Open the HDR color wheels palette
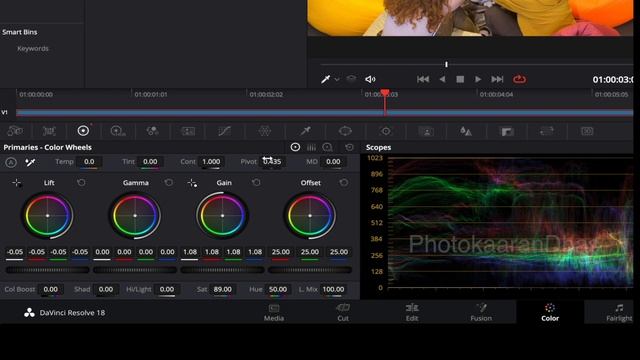Viewport: 640px width, 360px height. (x=118, y=131)
